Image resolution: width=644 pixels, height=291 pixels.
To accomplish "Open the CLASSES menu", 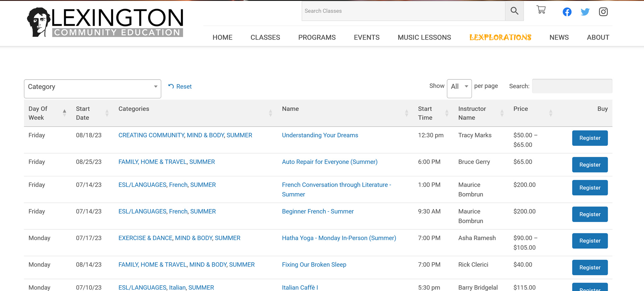I will 265,38.
